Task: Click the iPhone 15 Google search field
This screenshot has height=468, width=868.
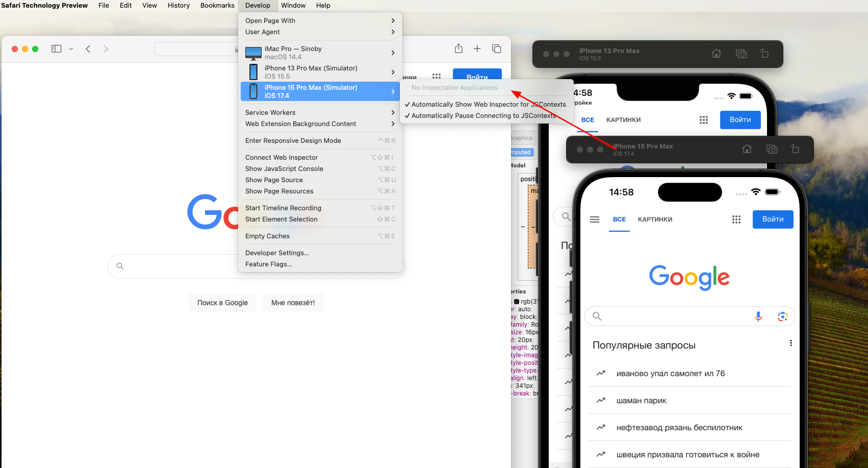Action: click(690, 316)
